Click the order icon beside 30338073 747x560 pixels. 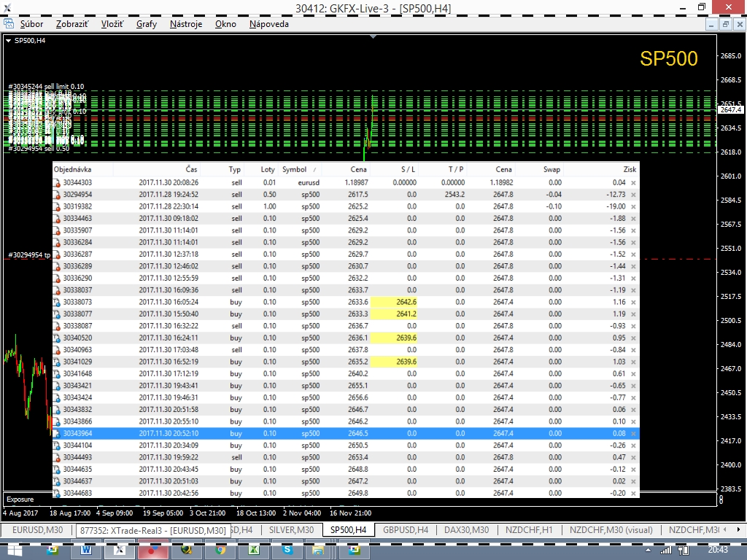click(57, 302)
